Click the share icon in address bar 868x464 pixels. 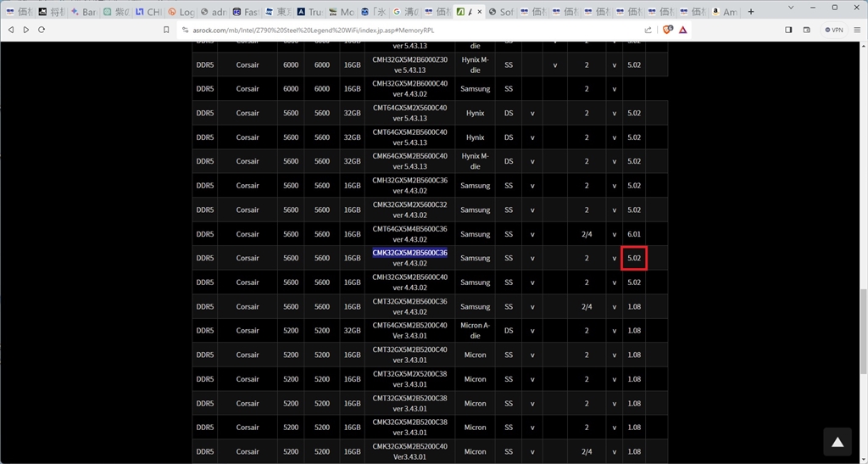[648, 30]
